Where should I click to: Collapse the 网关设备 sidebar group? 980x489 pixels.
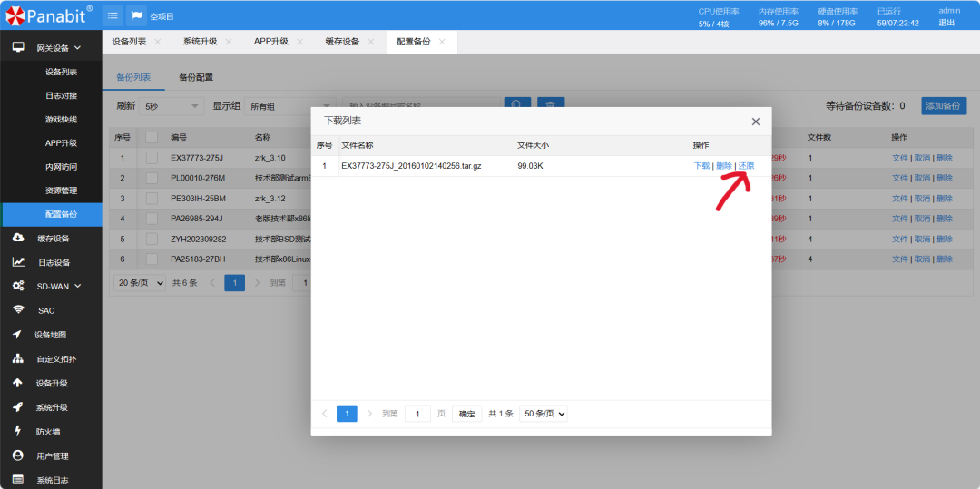77,47
